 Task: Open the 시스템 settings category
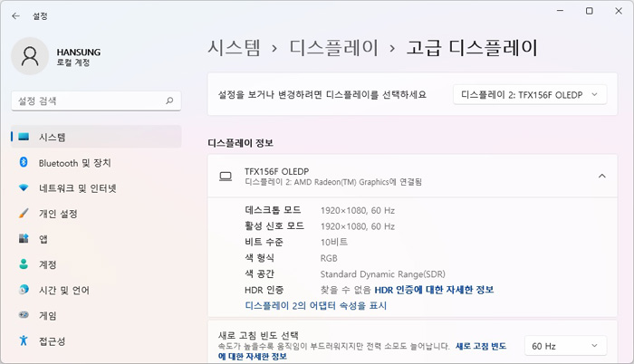(x=96, y=137)
